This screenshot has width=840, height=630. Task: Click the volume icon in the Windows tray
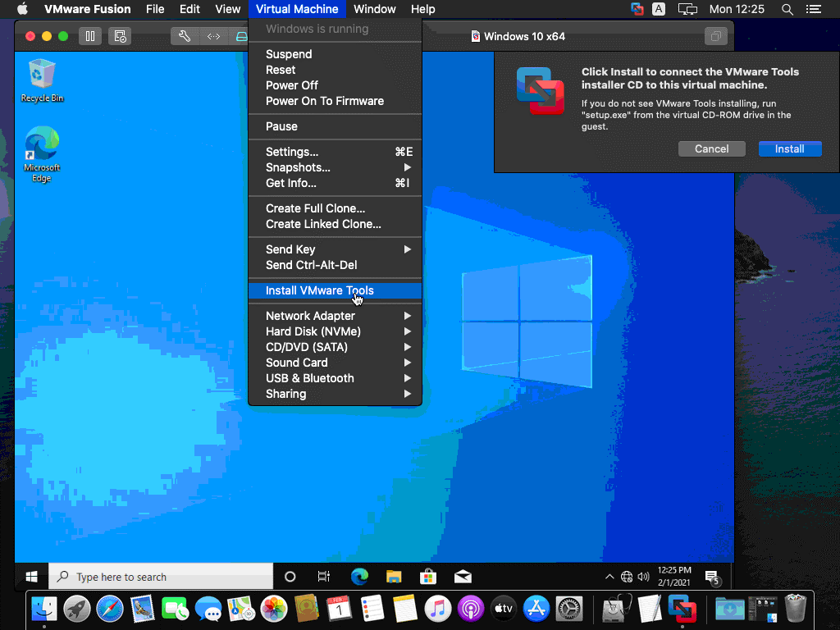(642, 576)
